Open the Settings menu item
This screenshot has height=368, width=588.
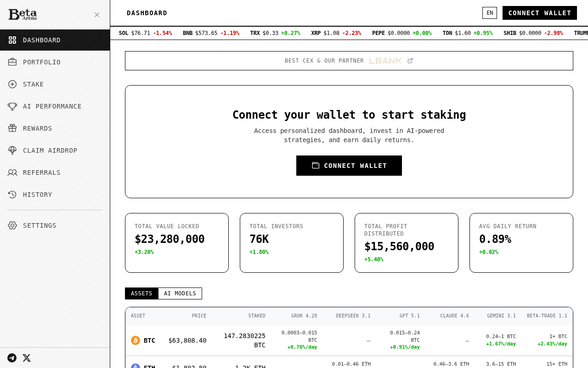55,225
